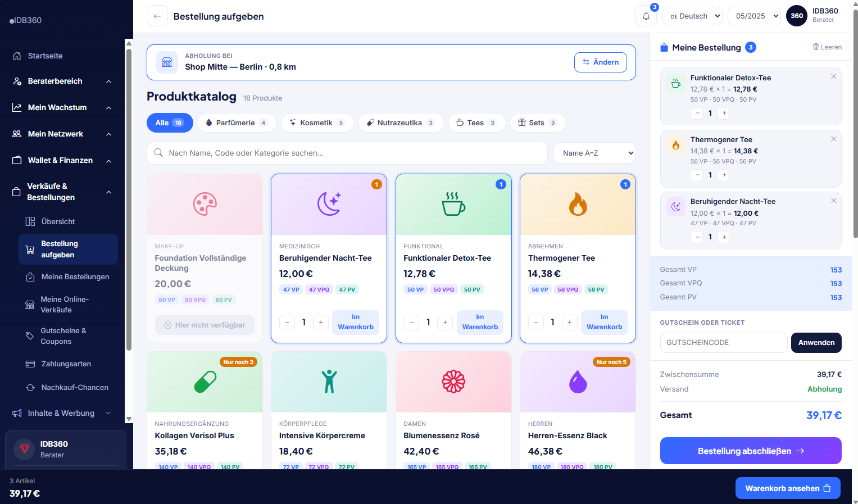Select the Sets category tab
Viewport: 858px width, 504px height.
click(x=538, y=122)
